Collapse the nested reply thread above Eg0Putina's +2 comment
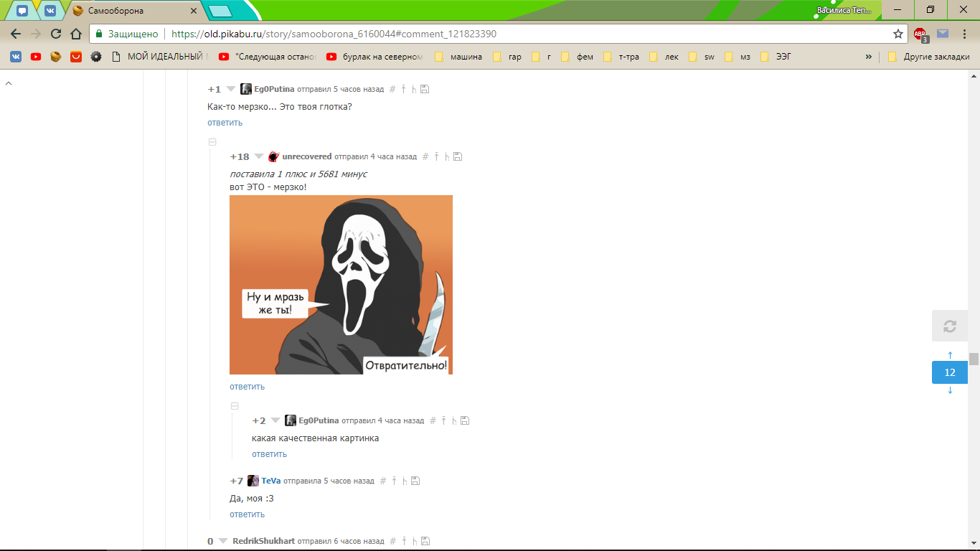Screen dimensions: 980x551 (x=235, y=406)
